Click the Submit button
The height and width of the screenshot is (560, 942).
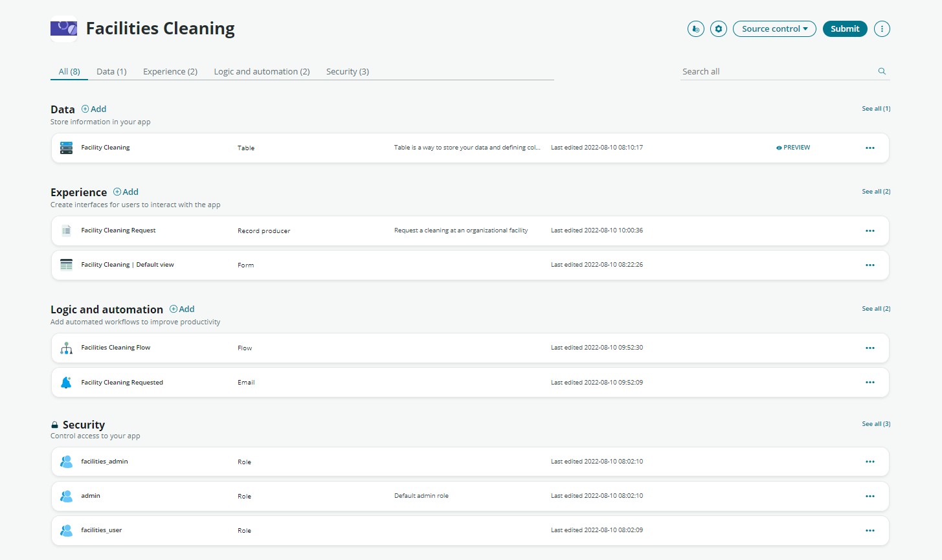[845, 28]
